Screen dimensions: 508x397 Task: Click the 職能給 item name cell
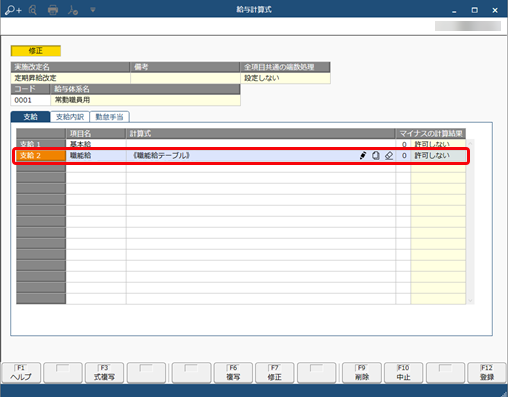(x=96, y=155)
